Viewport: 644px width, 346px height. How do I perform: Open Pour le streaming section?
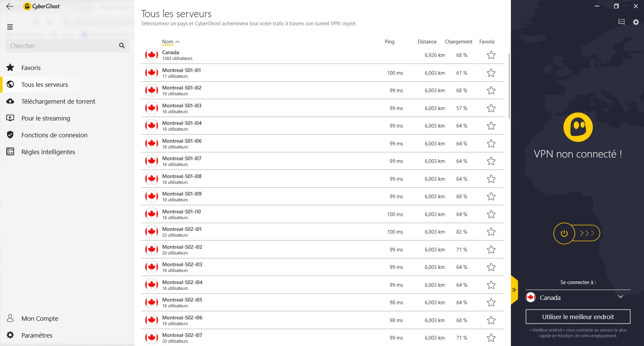[46, 118]
